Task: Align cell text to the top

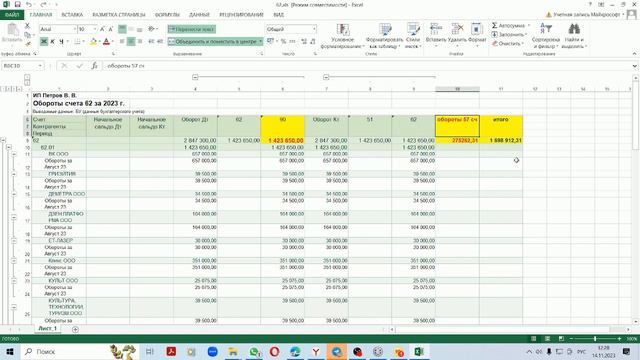Action: point(122,29)
